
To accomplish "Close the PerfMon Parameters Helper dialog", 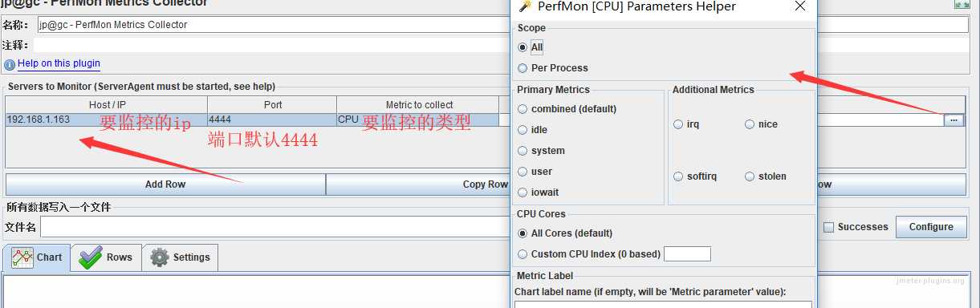I will click(799, 6).
